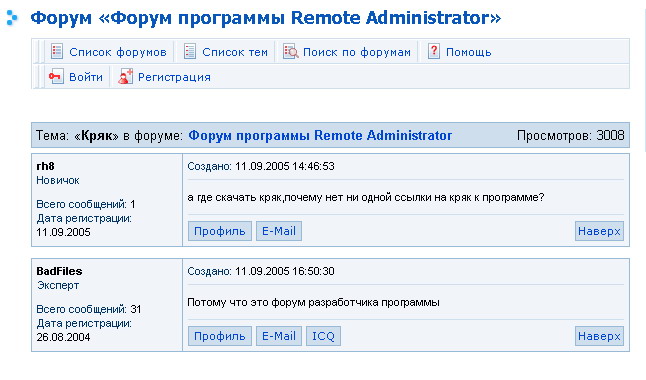The height and width of the screenshot is (380, 646).
Task: View rh8's Профиль button
Action: click(220, 231)
